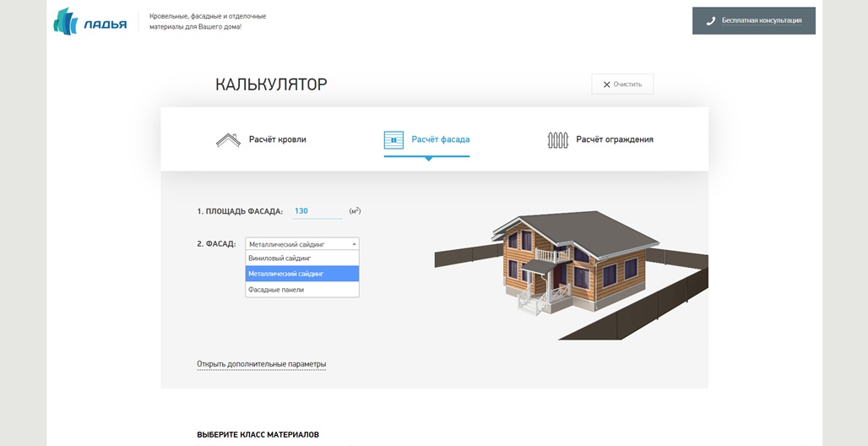Click the facade area input field showing 130
Screen dimensions: 868x446
click(317, 211)
